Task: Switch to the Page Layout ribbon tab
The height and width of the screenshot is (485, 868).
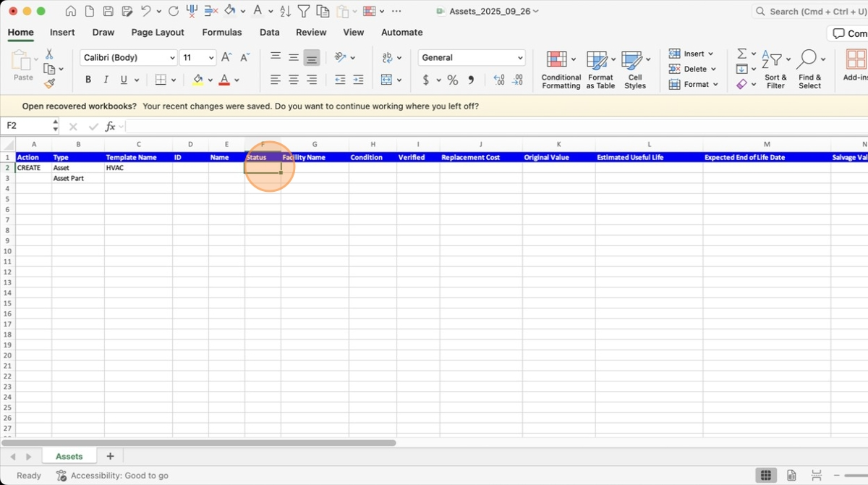Action: tap(158, 33)
